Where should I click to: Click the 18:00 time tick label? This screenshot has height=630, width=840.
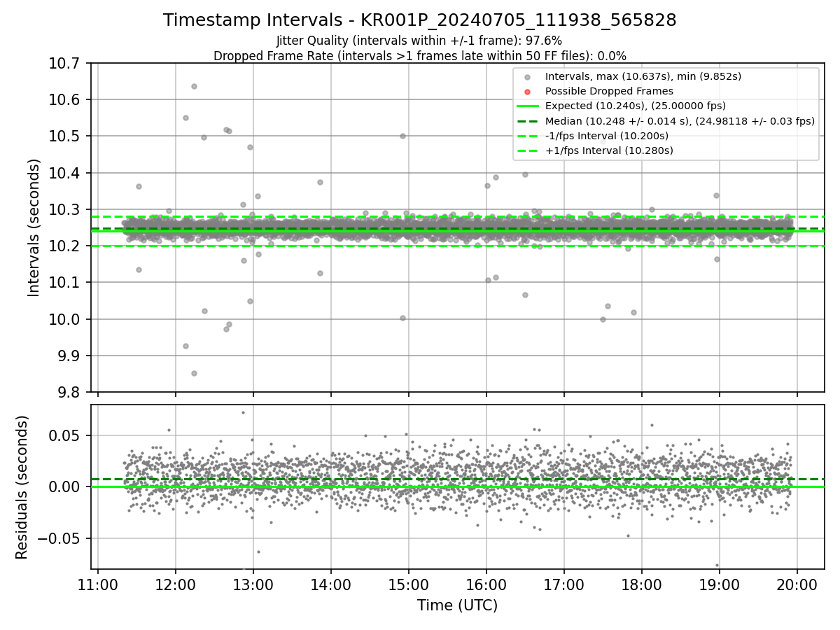(641, 585)
